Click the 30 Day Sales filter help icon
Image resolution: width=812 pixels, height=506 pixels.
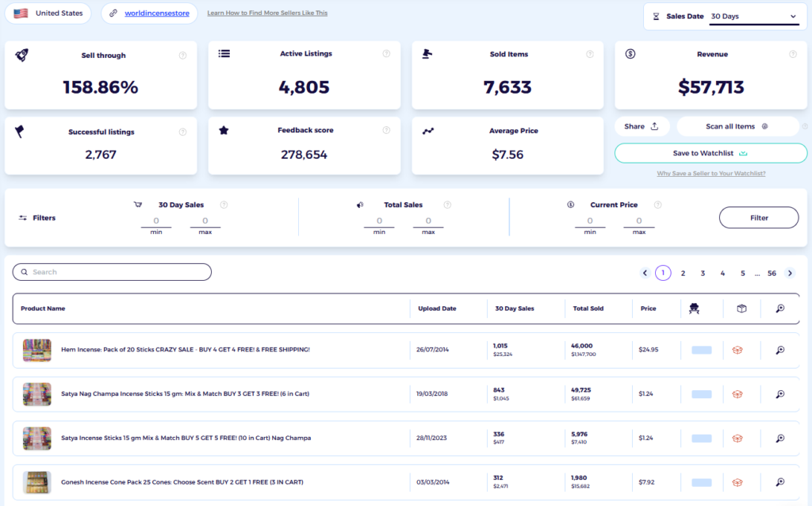tap(224, 205)
